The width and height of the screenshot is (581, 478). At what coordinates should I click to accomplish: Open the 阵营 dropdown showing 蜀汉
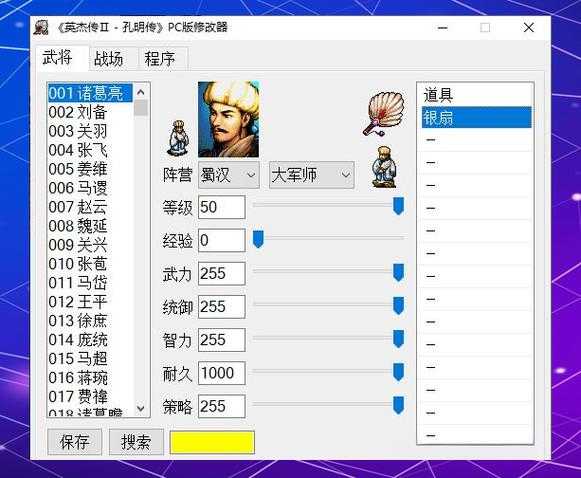[229, 175]
